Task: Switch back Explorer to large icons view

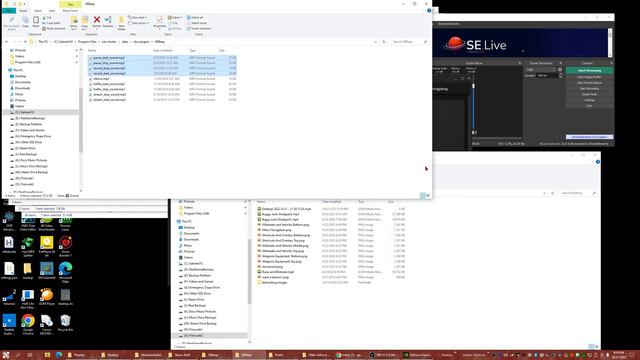Action: click(597, 347)
